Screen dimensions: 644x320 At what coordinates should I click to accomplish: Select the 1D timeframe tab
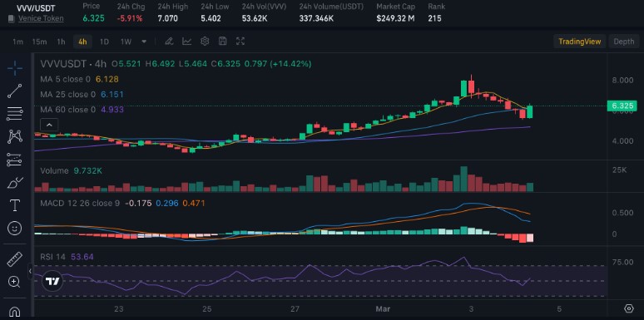(104, 42)
